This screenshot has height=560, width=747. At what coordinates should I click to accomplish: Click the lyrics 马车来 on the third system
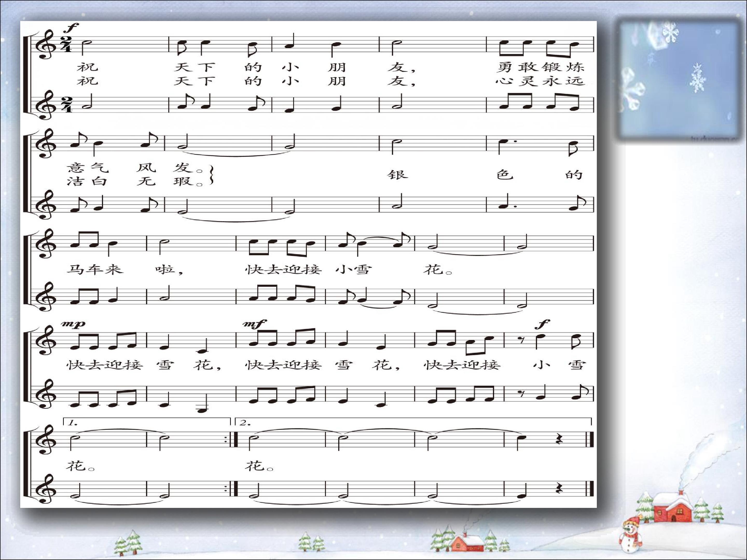tap(95, 269)
